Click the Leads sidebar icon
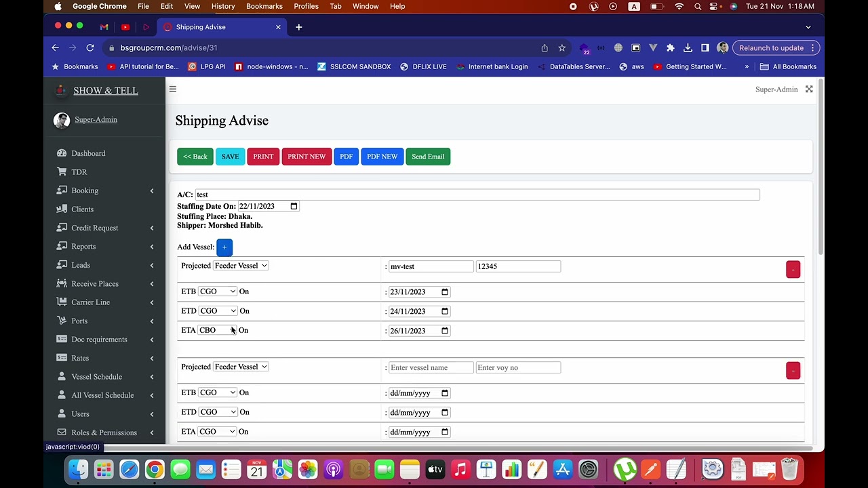Viewport: 868px width, 488px height. click(x=62, y=265)
